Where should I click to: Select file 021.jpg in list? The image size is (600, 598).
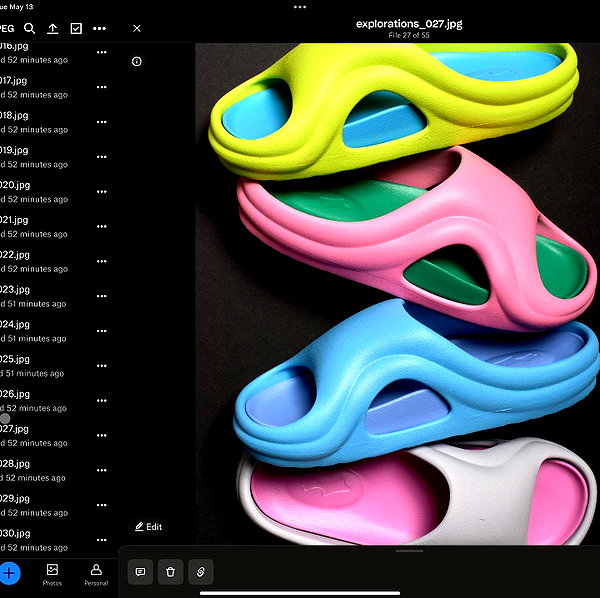point(57,226)
